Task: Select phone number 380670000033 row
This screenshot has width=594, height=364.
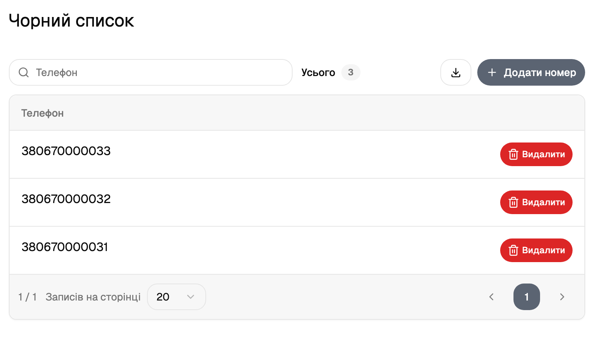Action: coord(297,154)
